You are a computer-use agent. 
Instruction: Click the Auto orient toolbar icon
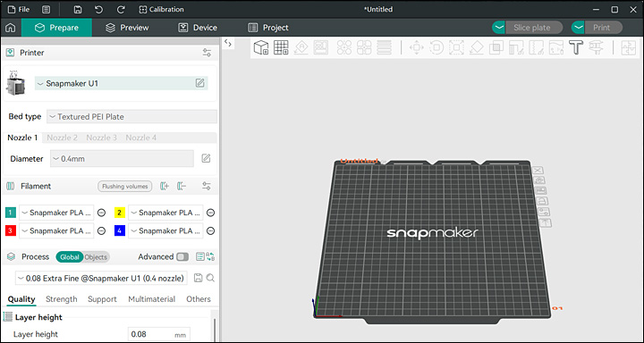point(301,47)
